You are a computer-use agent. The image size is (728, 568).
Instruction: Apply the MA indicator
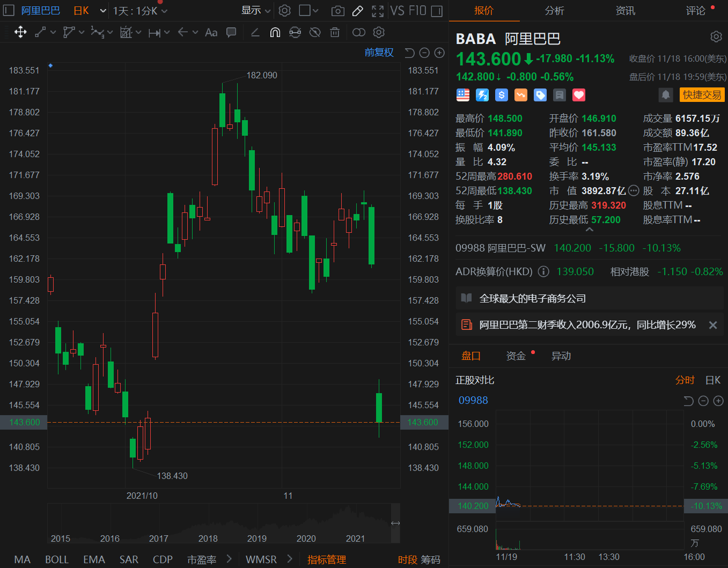pos(23,559)
